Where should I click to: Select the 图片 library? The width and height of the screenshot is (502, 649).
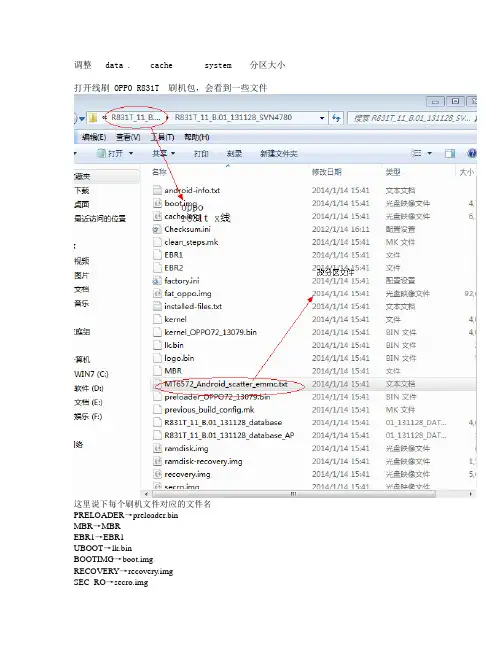[82, 275]
